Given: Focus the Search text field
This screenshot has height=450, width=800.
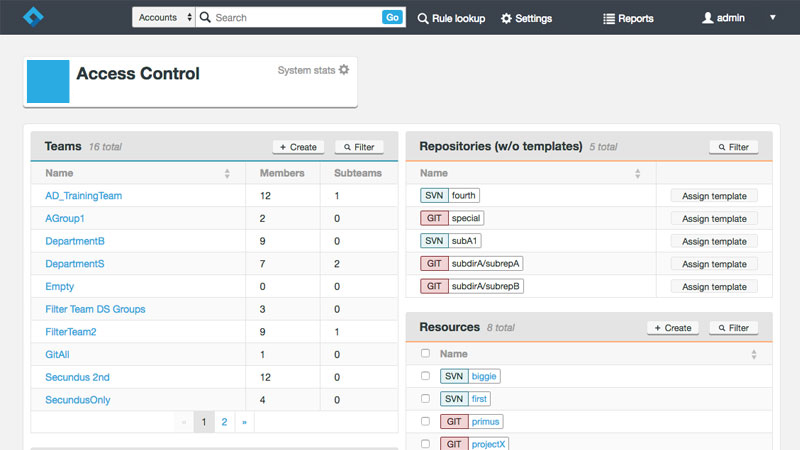Looking at the screenshot, I should point(296,17).
